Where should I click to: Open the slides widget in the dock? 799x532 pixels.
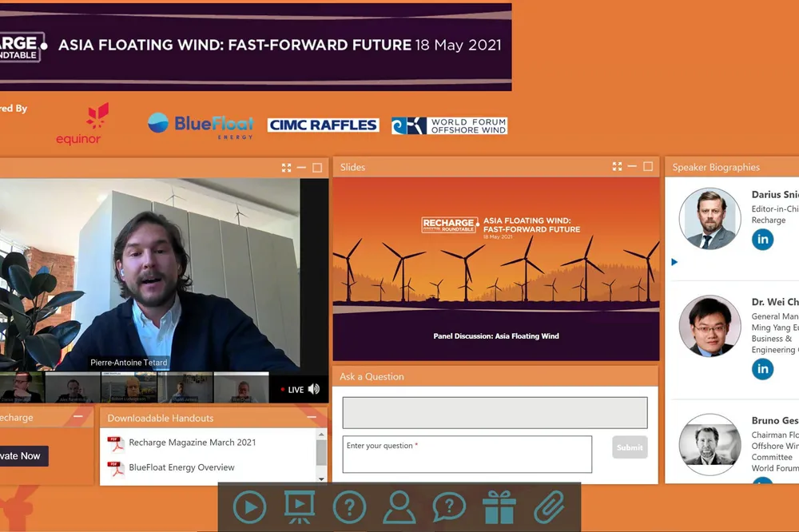tap(299, 507)
